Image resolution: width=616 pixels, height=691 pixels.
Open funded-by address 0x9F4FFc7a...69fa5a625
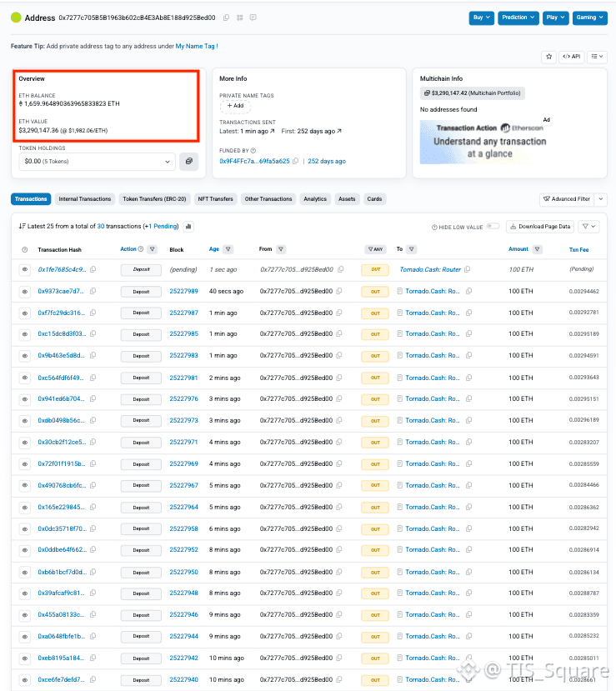(x=254, y=162)
